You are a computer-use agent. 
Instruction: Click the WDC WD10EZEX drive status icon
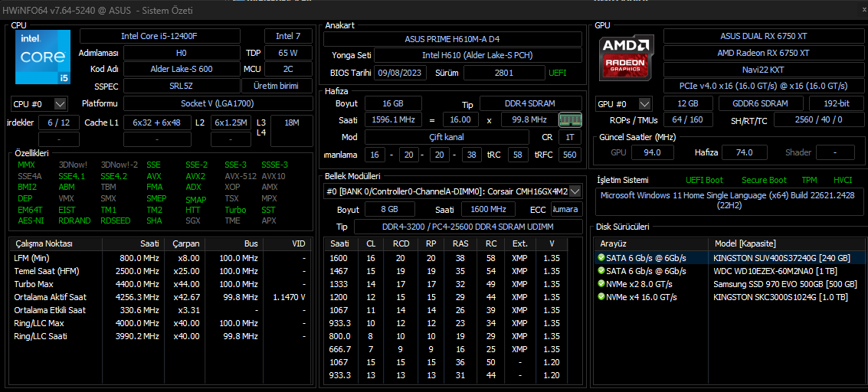tap(601, 271)
